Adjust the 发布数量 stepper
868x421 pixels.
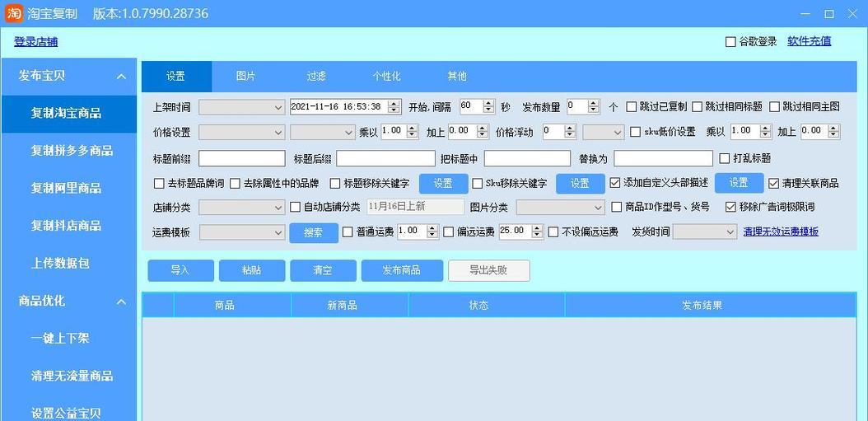[x=594, y=106]
